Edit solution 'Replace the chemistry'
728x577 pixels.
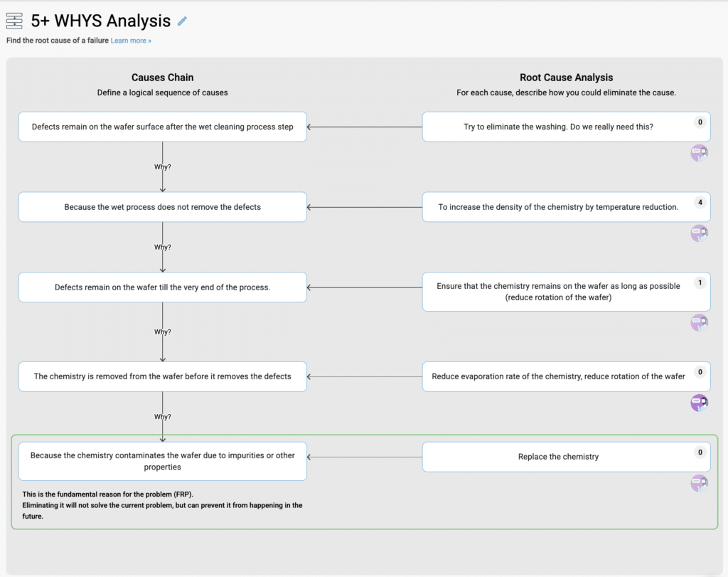(x=567, y=457)
